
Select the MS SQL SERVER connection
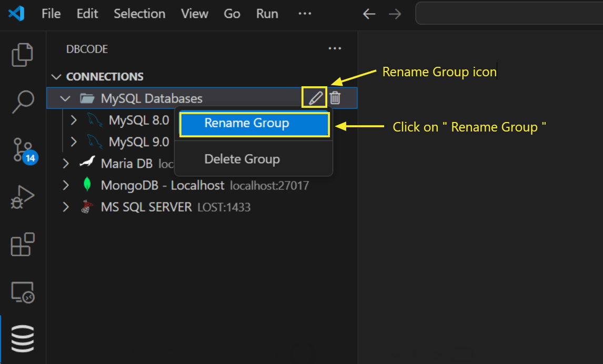(x=146, y=207)
